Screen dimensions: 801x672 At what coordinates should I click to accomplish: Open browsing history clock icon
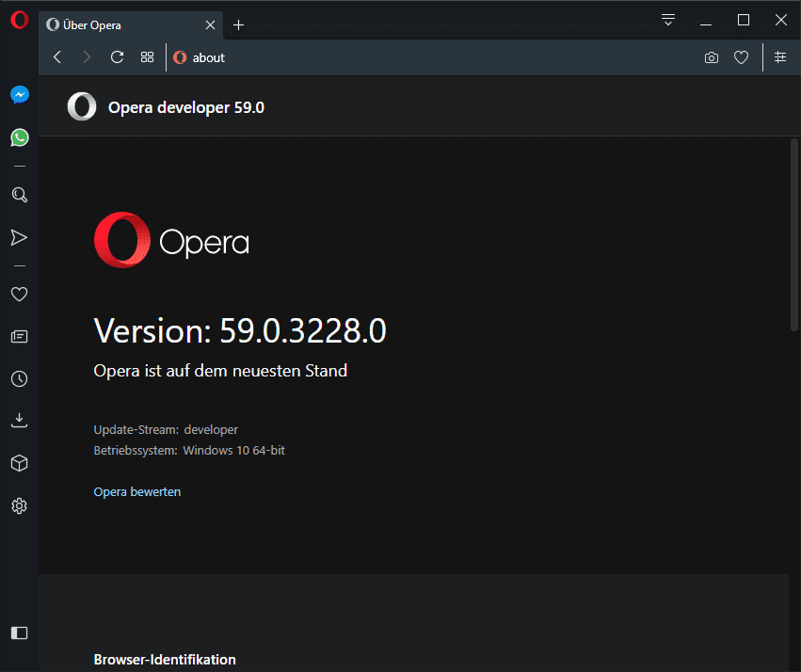tap(20, 379)
